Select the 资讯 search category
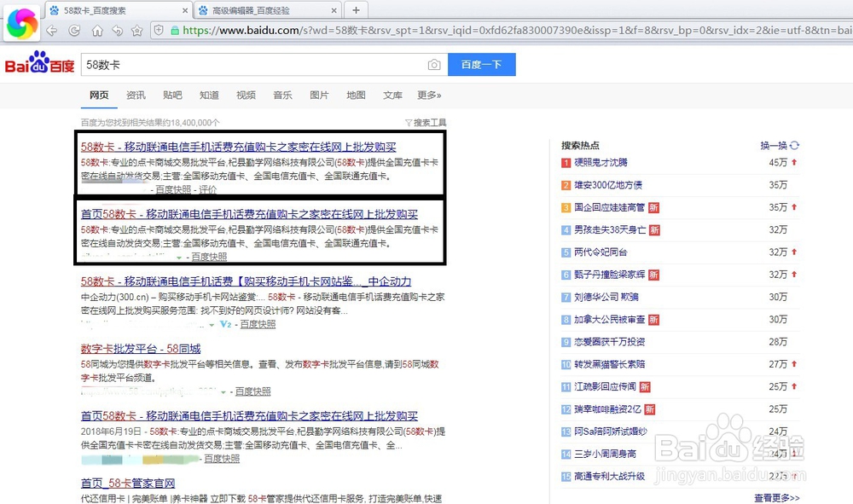This screenshot has width=853, height=504. pyautogui.click(x=136, y=96)
